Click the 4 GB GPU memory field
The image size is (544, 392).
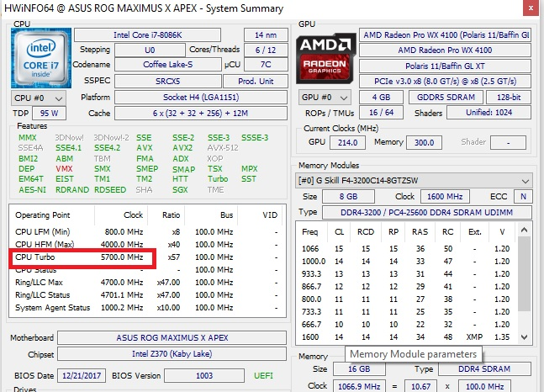(381, 98)
